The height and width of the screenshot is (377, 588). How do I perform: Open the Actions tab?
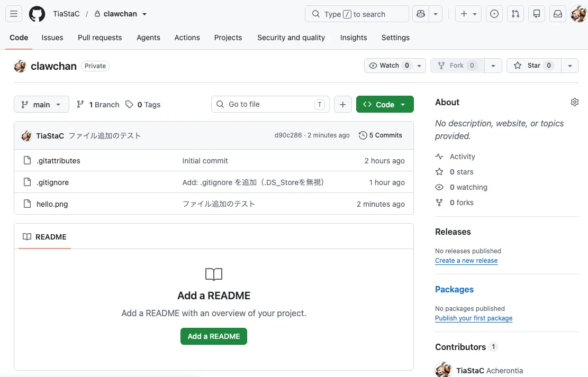point(187,38)
